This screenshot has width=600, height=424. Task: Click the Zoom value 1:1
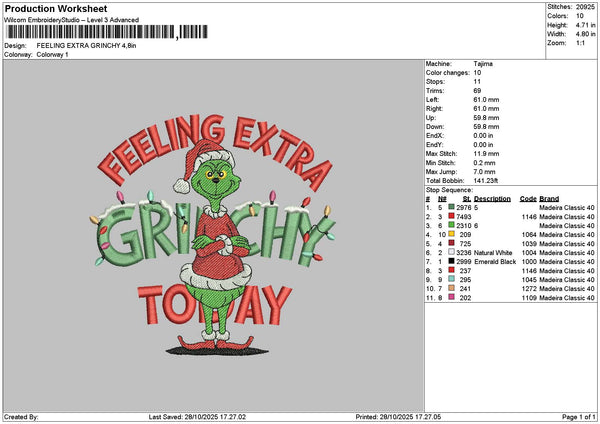[x=580, y=43]
